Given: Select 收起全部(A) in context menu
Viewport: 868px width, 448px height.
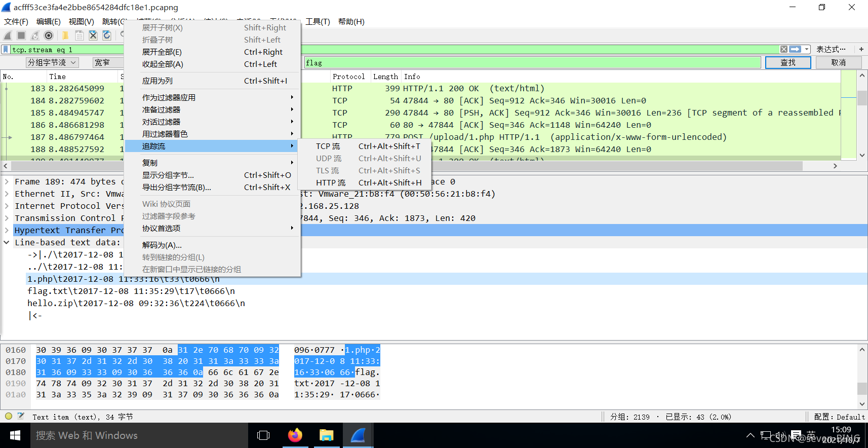Looking at the screenshot, I should coord(213,64).
